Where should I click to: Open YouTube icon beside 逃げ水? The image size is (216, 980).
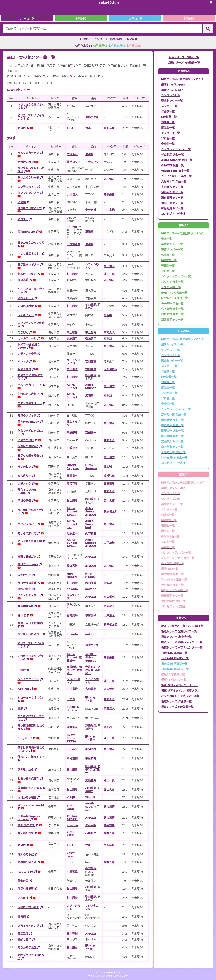(32, 615)
